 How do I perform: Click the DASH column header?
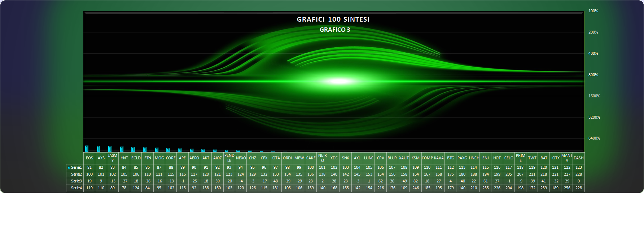coord(578,158)
